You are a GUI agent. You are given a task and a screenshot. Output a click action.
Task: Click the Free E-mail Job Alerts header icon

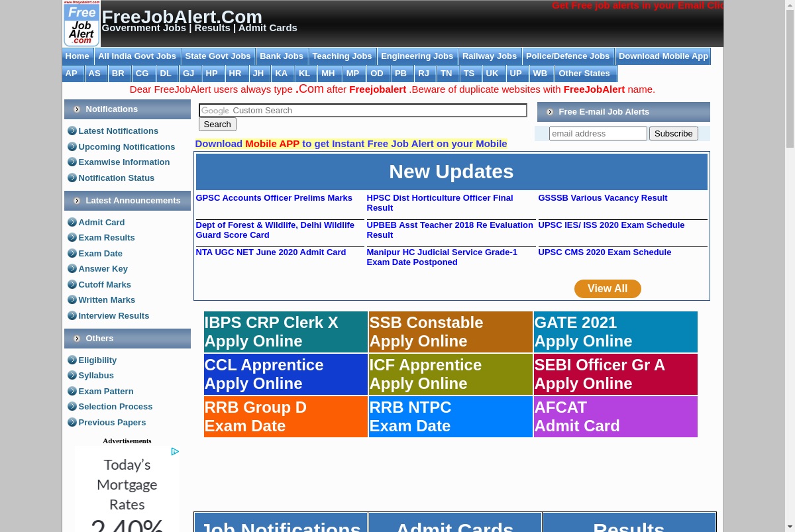tap(550, 112)
